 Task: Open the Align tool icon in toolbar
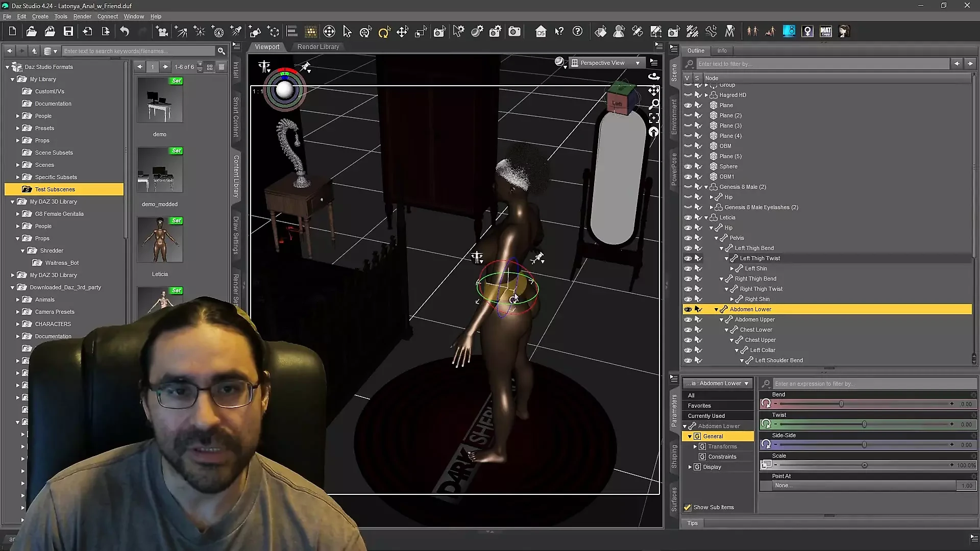click(x=292, y=32)
